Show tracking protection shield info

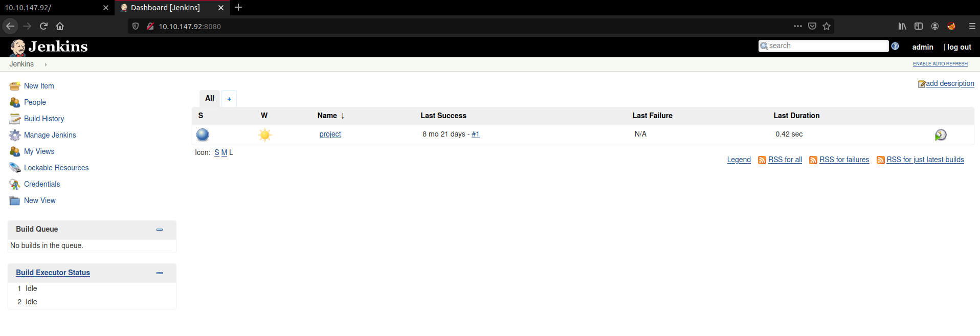click(x=136, y=26)
